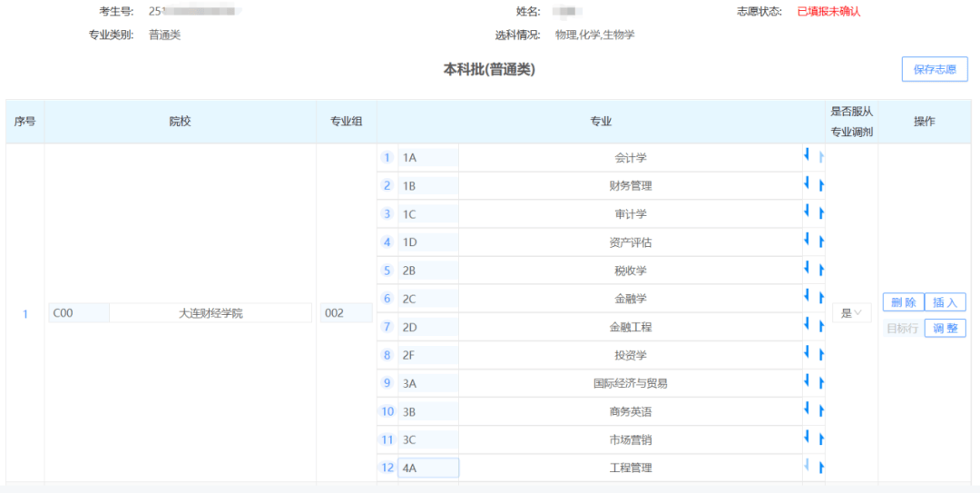The image size is (980, 493).
Task: Click the 资产评估 major name cell
Action: 631,242
